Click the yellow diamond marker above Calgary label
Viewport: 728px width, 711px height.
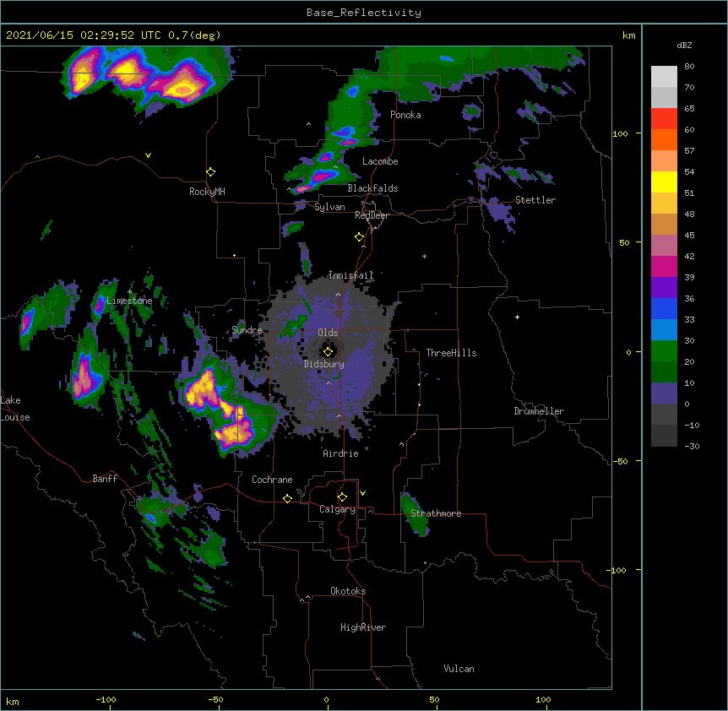coord(342,497)
